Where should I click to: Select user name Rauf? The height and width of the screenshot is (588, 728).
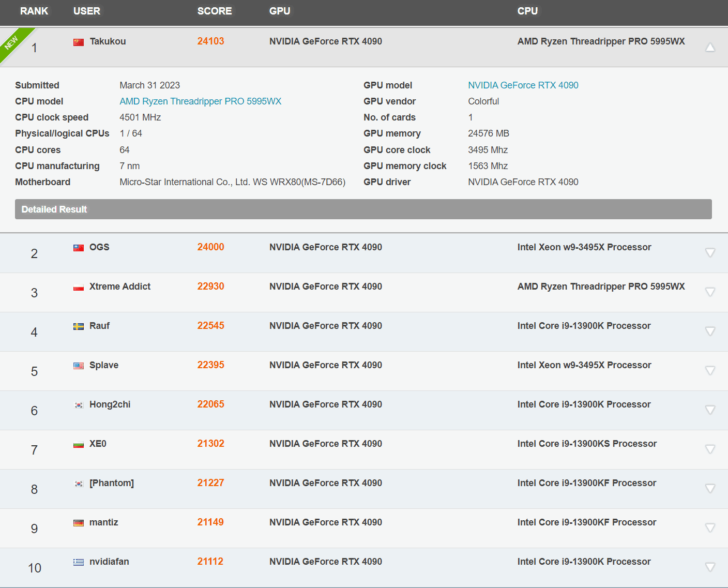coord(99,326)
